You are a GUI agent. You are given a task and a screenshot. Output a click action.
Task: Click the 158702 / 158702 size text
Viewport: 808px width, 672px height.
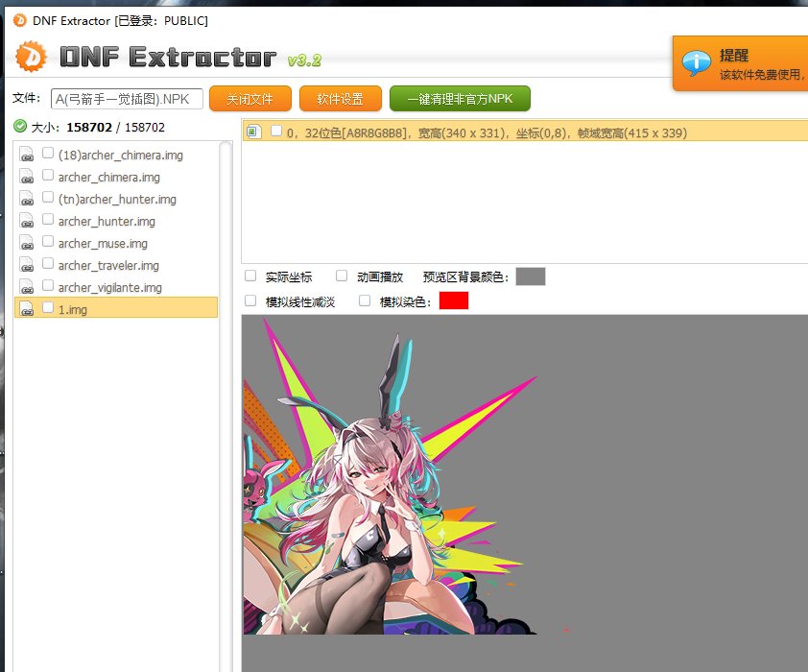point(115,128)
